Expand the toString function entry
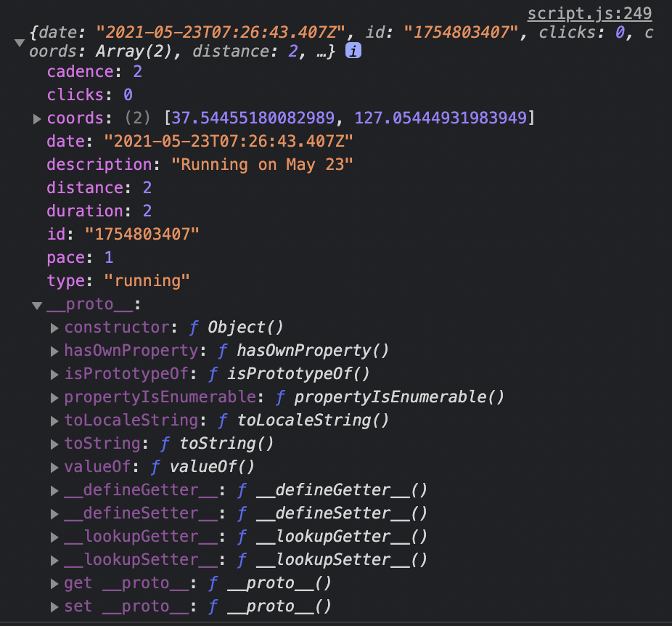 click(54, 443)
